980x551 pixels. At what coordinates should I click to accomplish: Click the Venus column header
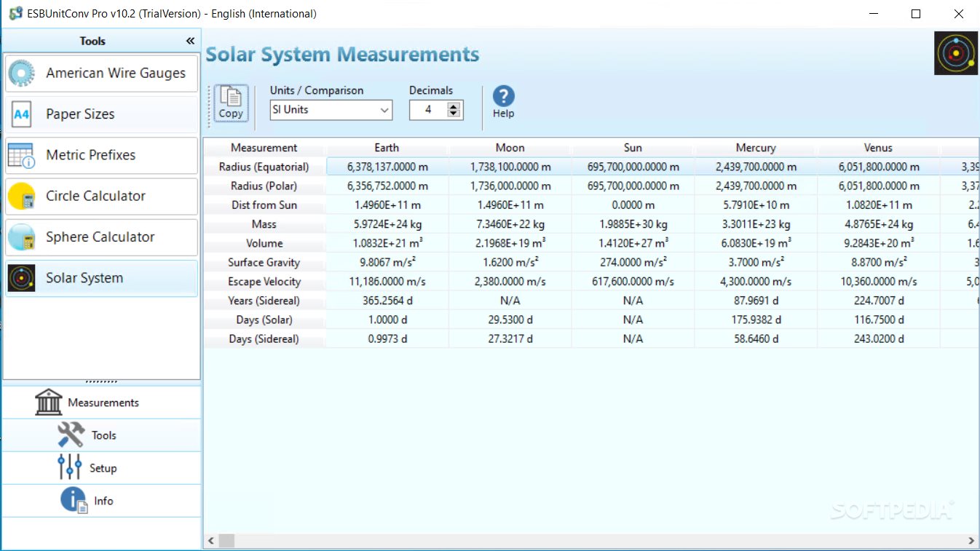[879, 148]
